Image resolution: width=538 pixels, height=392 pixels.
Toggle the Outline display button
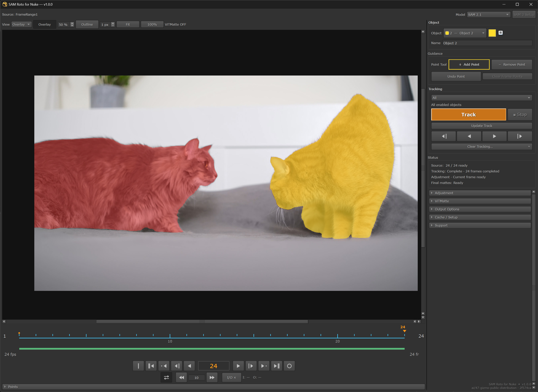pos(87,24)
